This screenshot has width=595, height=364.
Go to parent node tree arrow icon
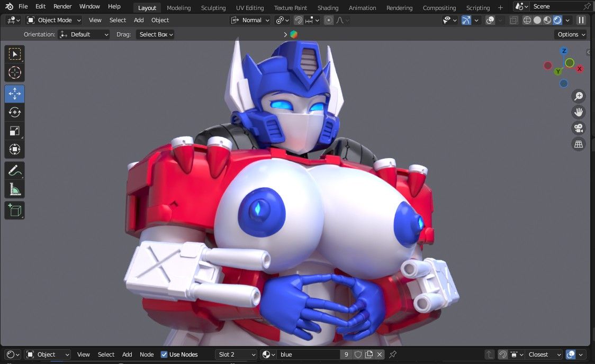coord(490,354)
